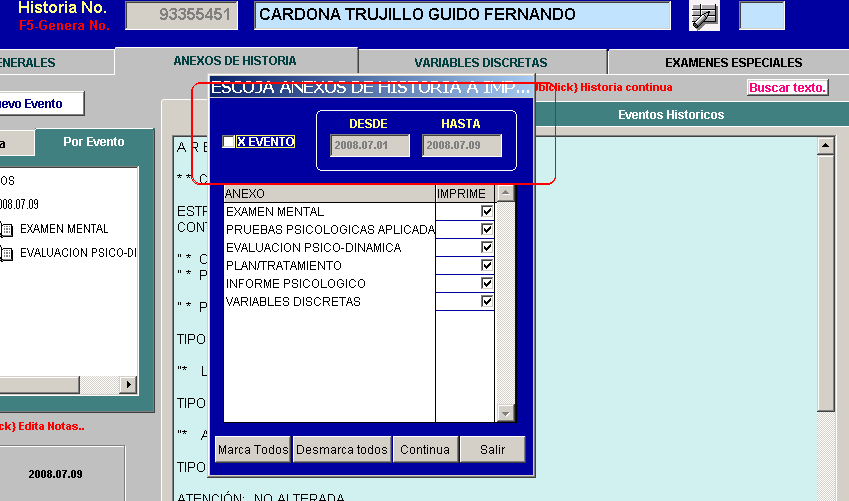Screen dimensions: 849x501
Task: Uncheck IMPRIME for PLAN/TRATAMIENTO
Action: pyautogui.click(x=487, y=265)
